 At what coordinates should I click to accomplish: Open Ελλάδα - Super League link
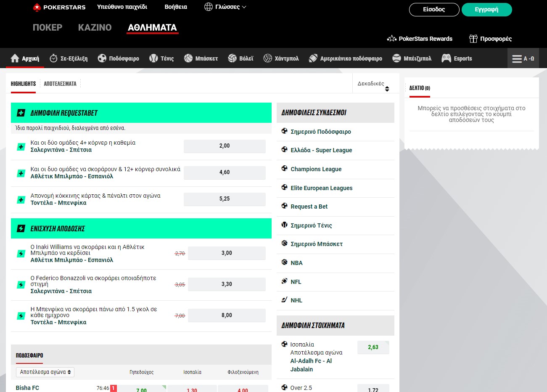[321, 150]
